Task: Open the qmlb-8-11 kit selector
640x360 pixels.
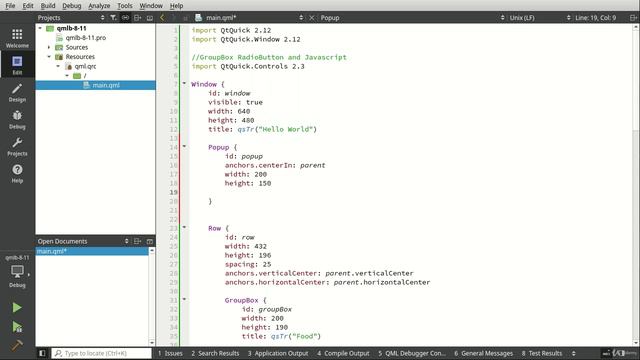Action: (x=17, y=271)
